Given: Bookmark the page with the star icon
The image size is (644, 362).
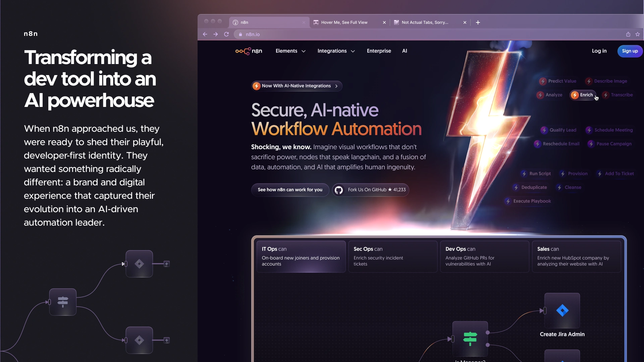Looking at the screenshot, I should click(x=638, y=34).
